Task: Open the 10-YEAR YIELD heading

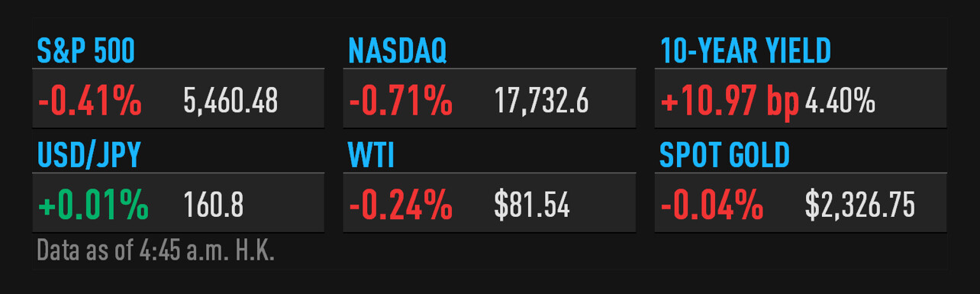Action: 745,52
